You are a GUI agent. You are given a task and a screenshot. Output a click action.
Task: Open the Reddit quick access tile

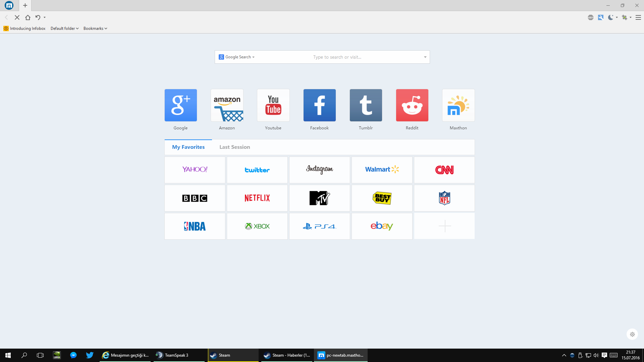[x=412, y=105]
